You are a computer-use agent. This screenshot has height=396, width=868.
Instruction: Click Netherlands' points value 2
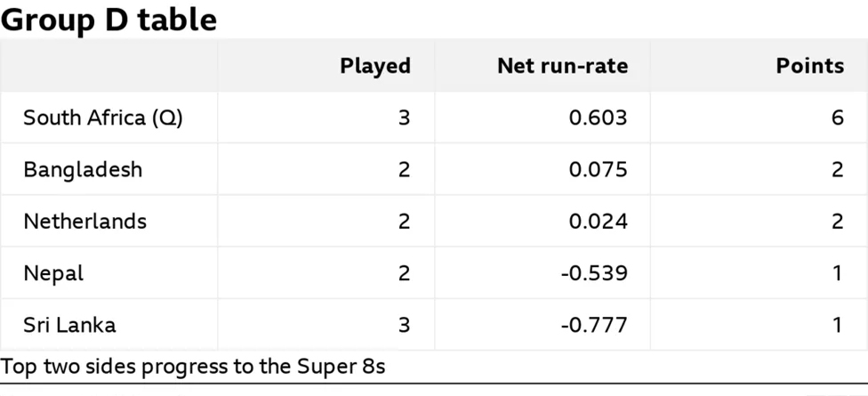point(838,222)
